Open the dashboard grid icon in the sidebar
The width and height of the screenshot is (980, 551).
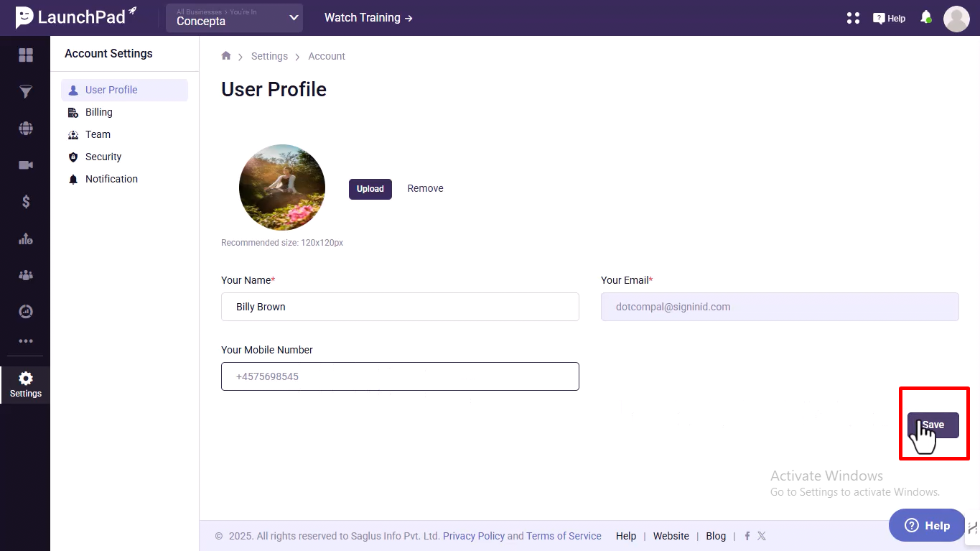pos(26,55)
